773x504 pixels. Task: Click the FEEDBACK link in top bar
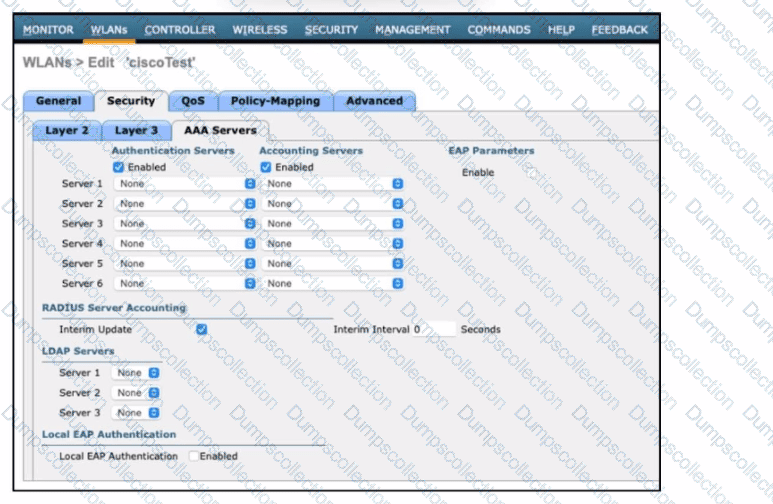pyautogui.click(x=619, y=30)
